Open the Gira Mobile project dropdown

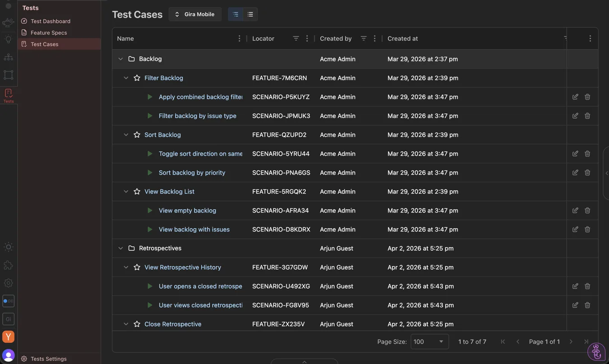[x=195, y=14]
